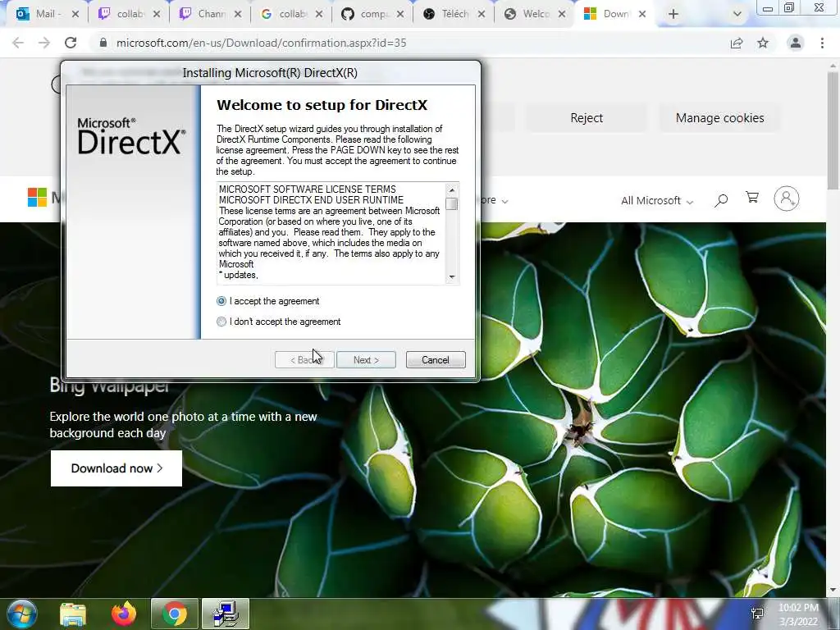Screen dimensions: 840x630
Task: Click the DirectX installer taskbar icon
Action: click(226, 614)
